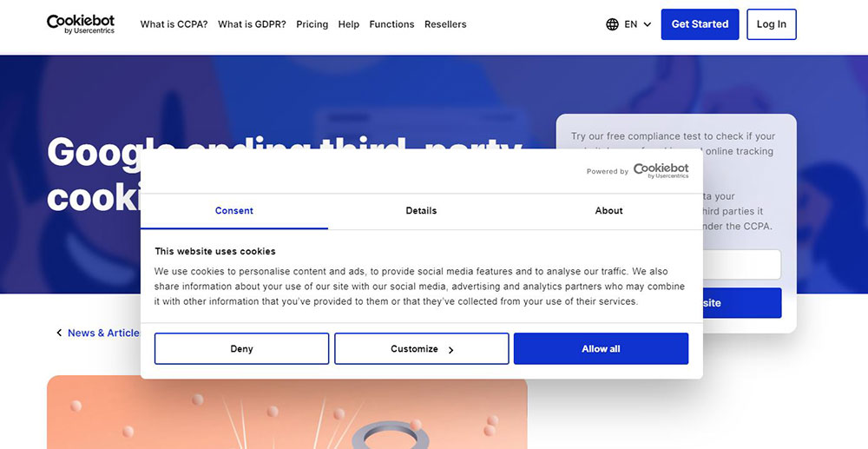Open the Customize cookie options

[421, 349]
